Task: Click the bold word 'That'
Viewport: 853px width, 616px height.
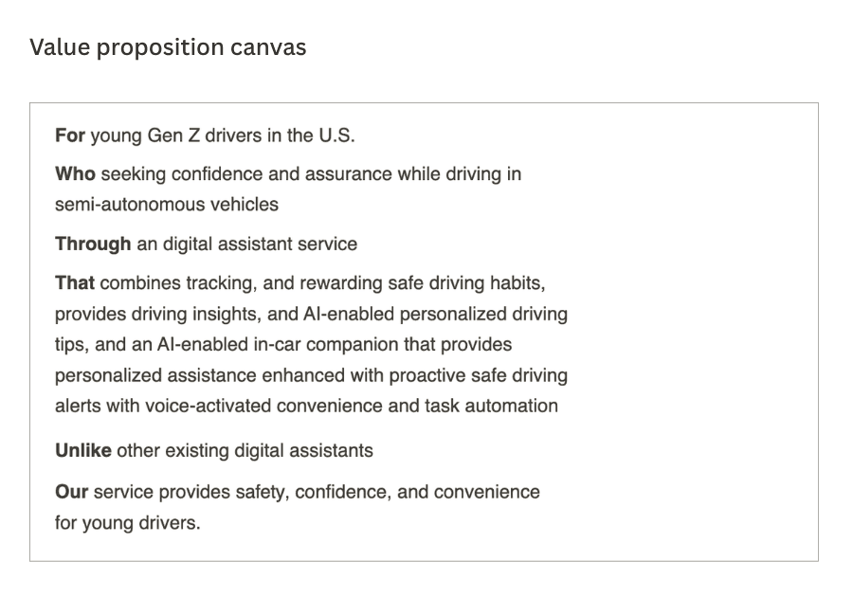Action: click(x=75, y=283)
